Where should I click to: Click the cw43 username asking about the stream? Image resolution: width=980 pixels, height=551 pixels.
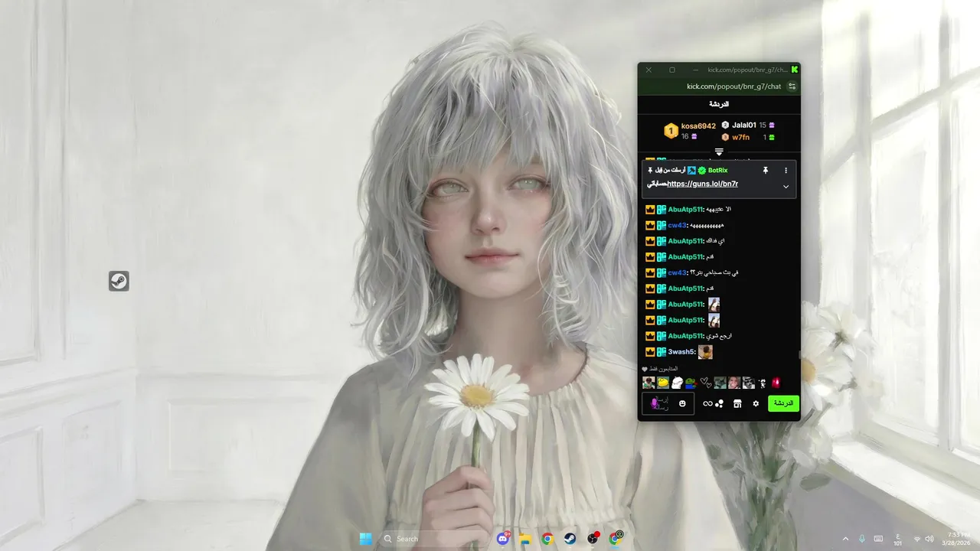(678, 272)
